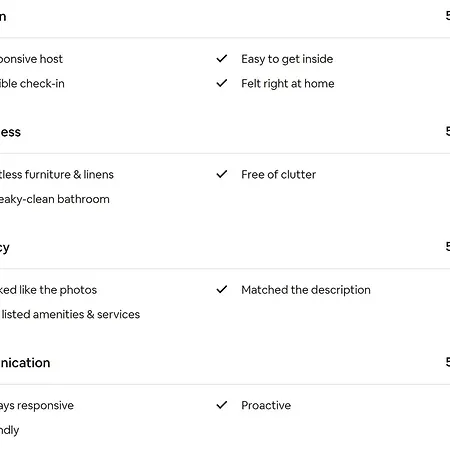Viewport: 450px width, 450px height.
Task: Click checkmark beside Felt right at home
Action: [222, 83]
